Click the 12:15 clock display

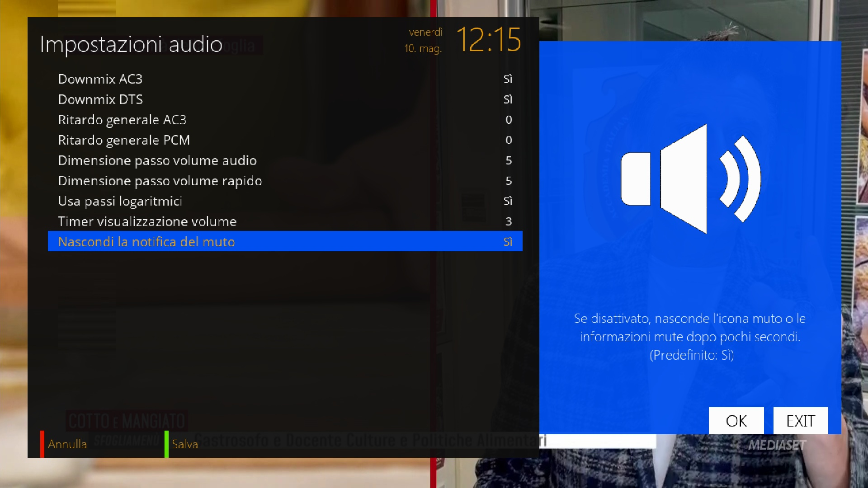(x=488, y=40)
